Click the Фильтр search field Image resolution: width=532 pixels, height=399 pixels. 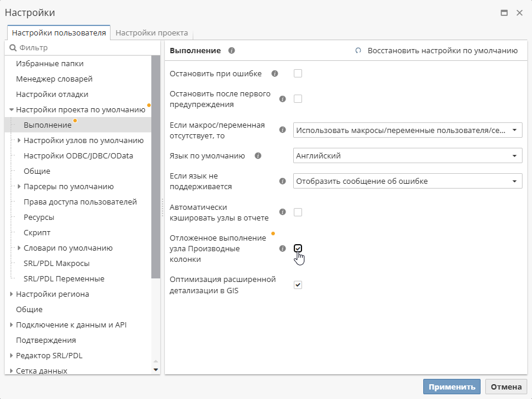(x=83, y=47)
